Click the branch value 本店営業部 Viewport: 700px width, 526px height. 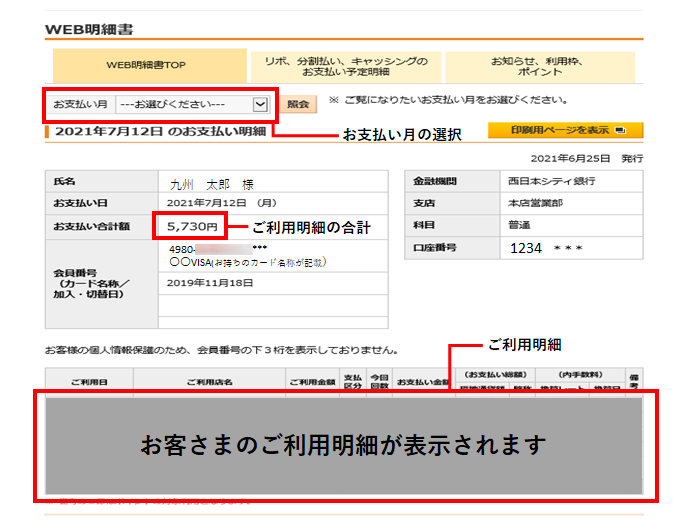click(535, 203)
